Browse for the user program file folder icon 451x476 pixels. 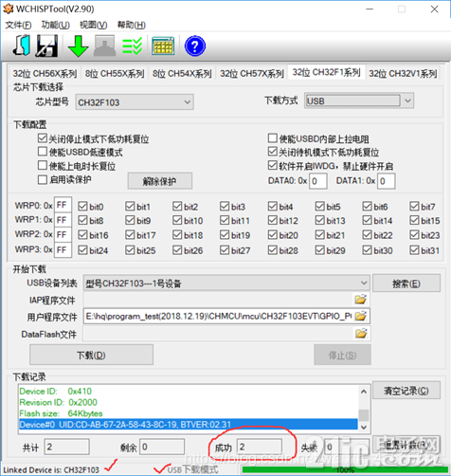(361, 316)
